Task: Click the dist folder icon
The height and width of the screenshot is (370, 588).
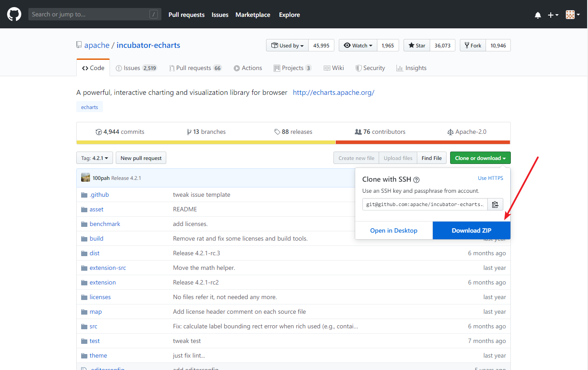Action: (84, 253)
